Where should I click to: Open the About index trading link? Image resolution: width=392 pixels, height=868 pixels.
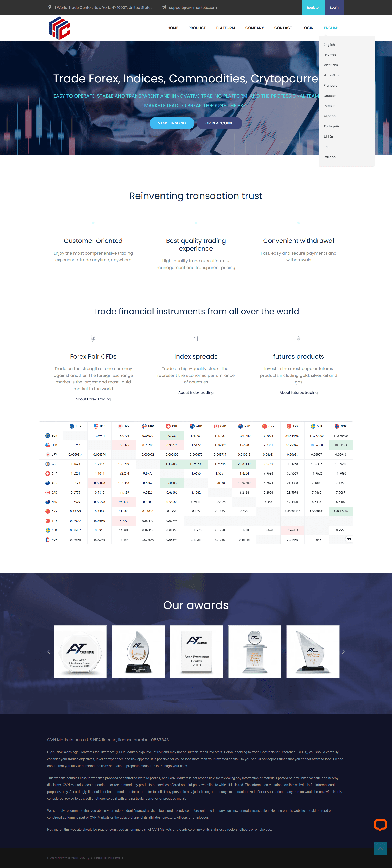196,392
